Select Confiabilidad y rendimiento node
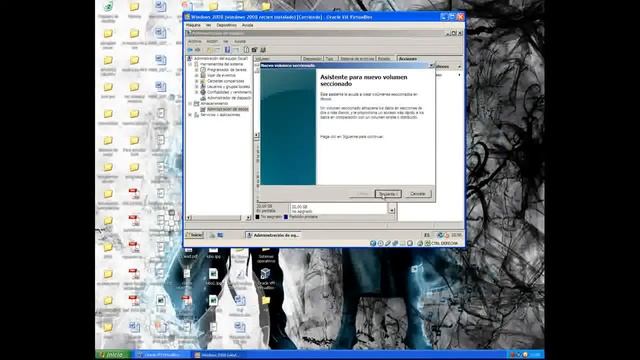Image resolution: width=640 pixels, height=360 pixels. coord(229,92)
